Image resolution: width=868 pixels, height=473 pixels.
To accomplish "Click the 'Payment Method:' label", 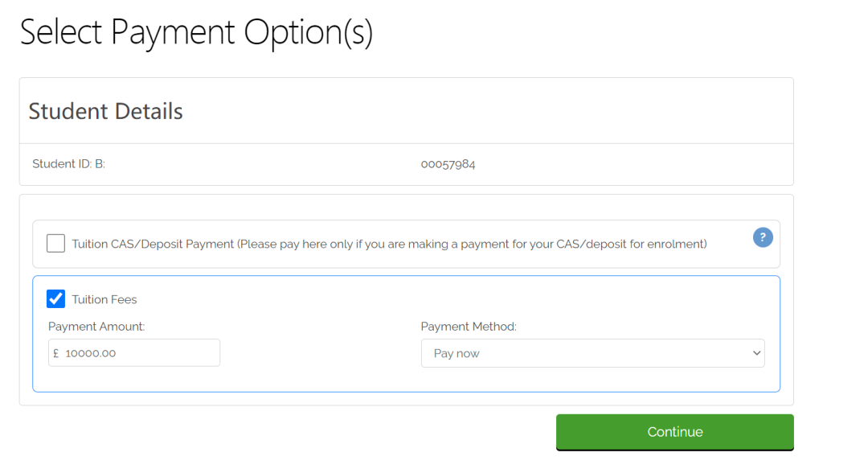I will [469, 327].
